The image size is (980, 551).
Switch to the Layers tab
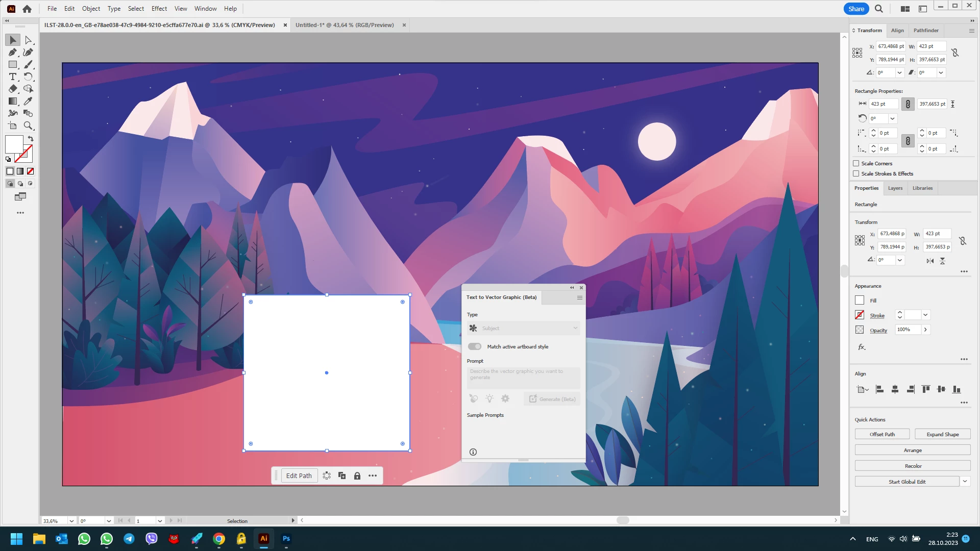[895, 188]
